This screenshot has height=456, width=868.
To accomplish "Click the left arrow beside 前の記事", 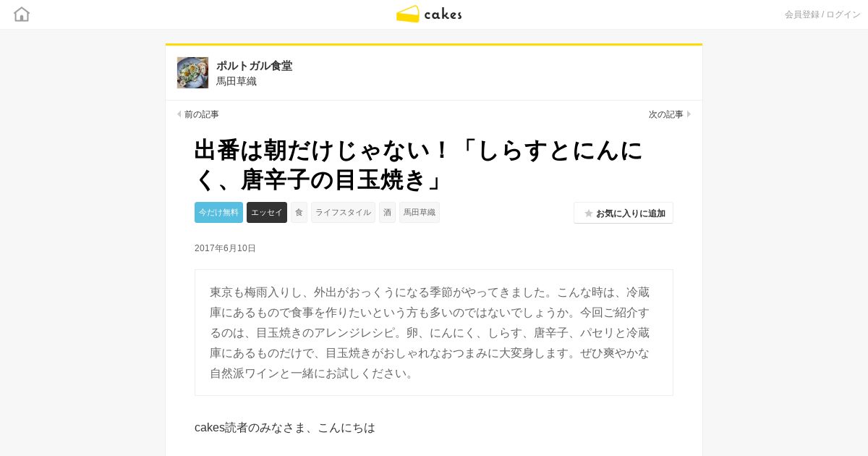I will [179, 114].
